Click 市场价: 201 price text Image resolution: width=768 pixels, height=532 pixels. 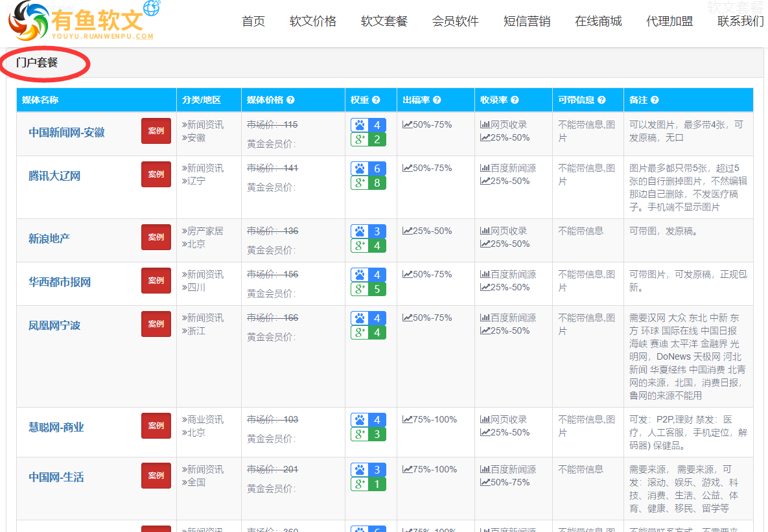point(272,470)
